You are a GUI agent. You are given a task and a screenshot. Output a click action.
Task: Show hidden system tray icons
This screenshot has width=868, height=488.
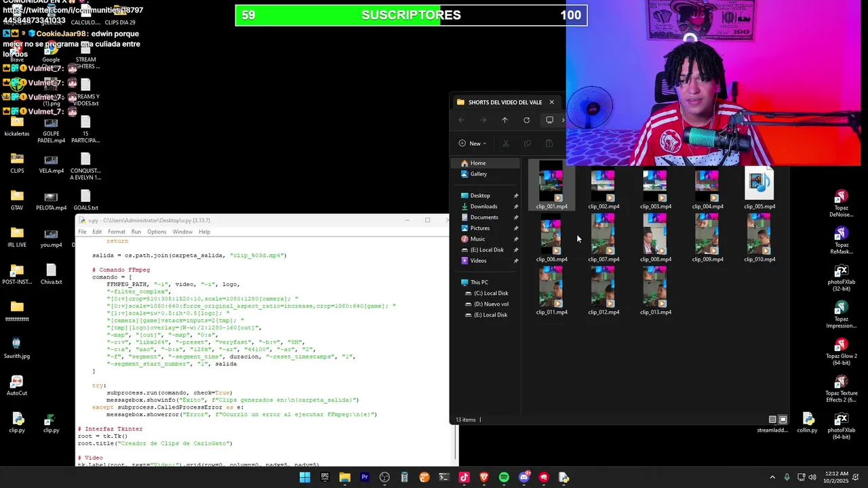coord(772,477)
